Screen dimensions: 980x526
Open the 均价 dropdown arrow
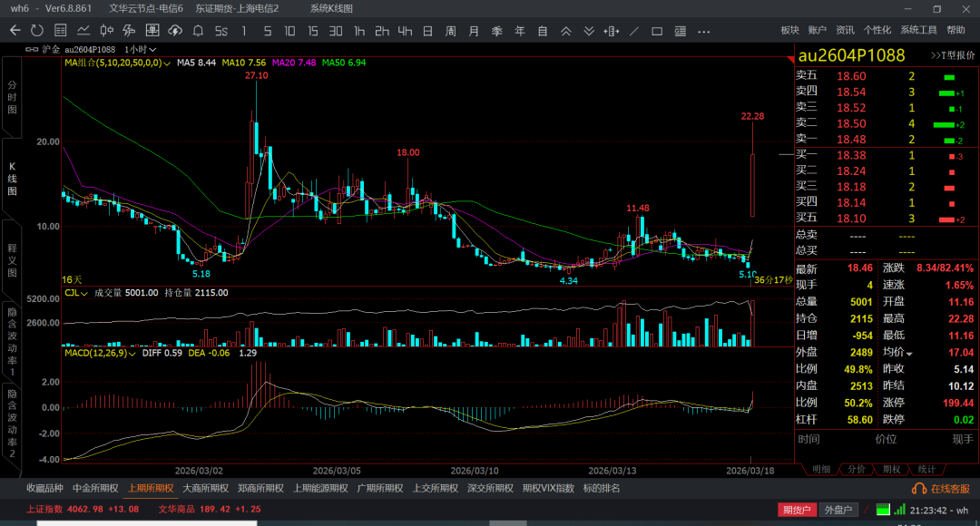coord(909,353)
